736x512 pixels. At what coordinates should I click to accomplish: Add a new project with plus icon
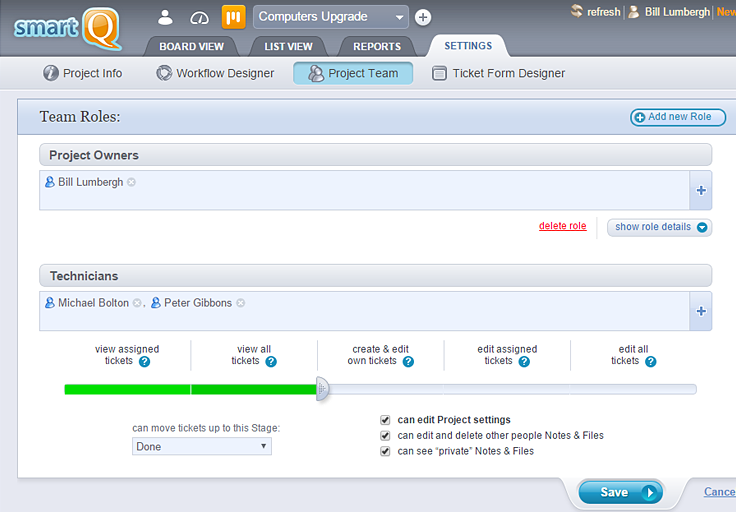(x=423, y=17)
